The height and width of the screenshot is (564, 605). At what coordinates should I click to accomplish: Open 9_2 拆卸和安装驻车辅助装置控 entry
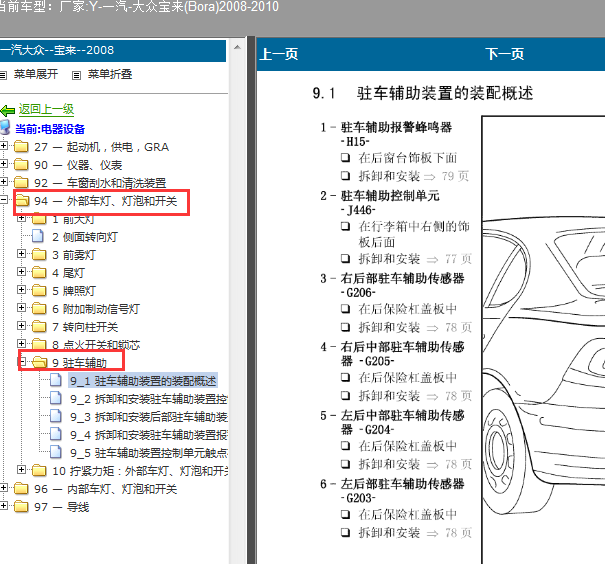149,399
